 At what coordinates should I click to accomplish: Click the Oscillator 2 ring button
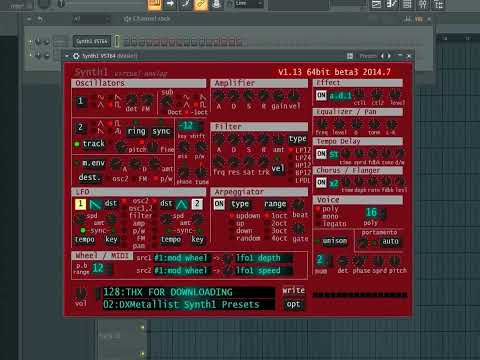(136, 131)
